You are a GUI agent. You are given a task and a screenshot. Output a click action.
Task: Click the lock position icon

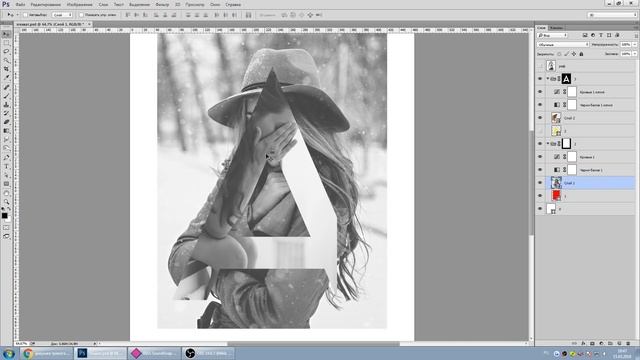tap(574, 54)
